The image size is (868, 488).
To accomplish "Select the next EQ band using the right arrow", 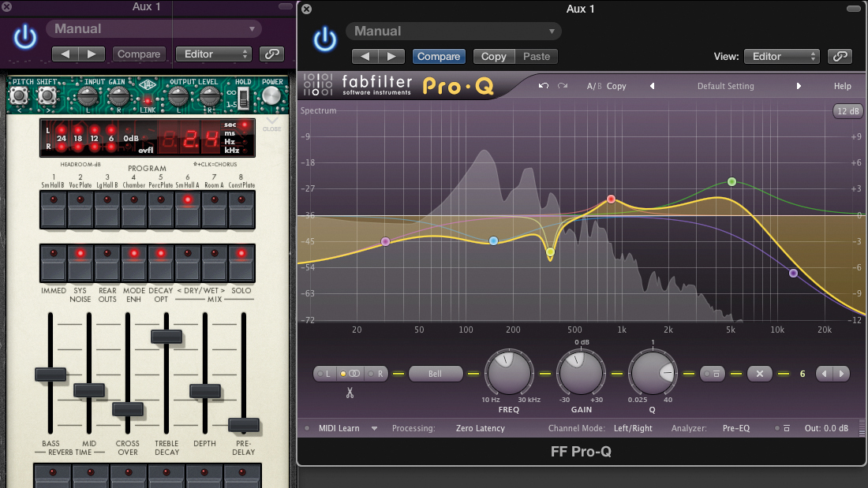I will pos(841,374).
